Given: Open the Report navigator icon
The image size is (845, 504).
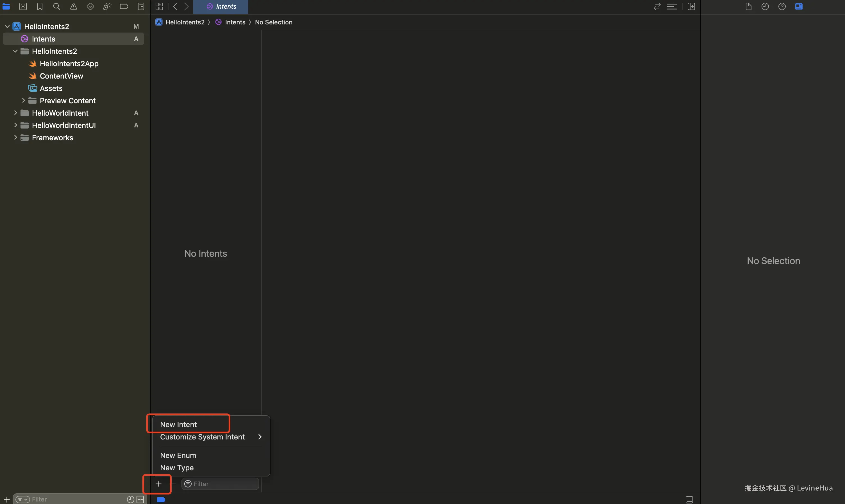Looking at the screenshot, I should (x=141, y=6).
